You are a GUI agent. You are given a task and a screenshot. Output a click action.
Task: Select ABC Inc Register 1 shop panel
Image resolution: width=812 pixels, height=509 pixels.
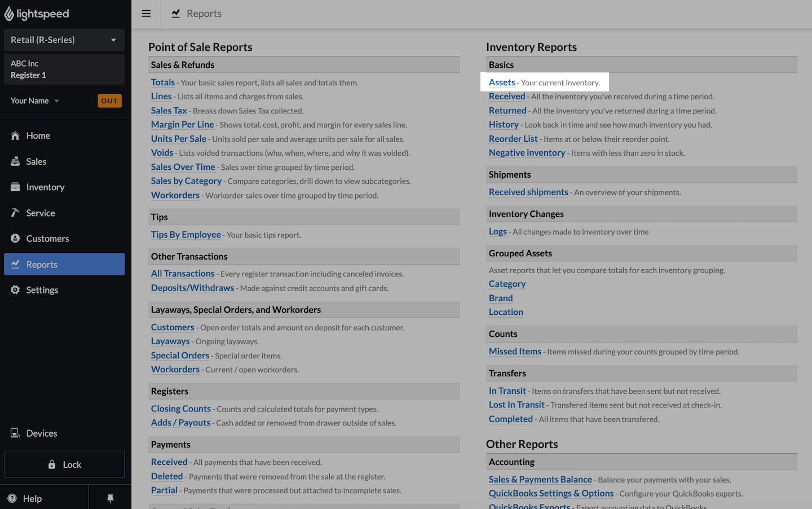64,69
